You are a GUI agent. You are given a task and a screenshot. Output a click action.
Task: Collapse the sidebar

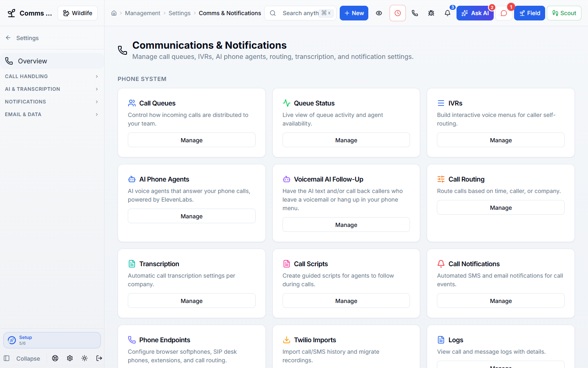click(x=22, y=358)
